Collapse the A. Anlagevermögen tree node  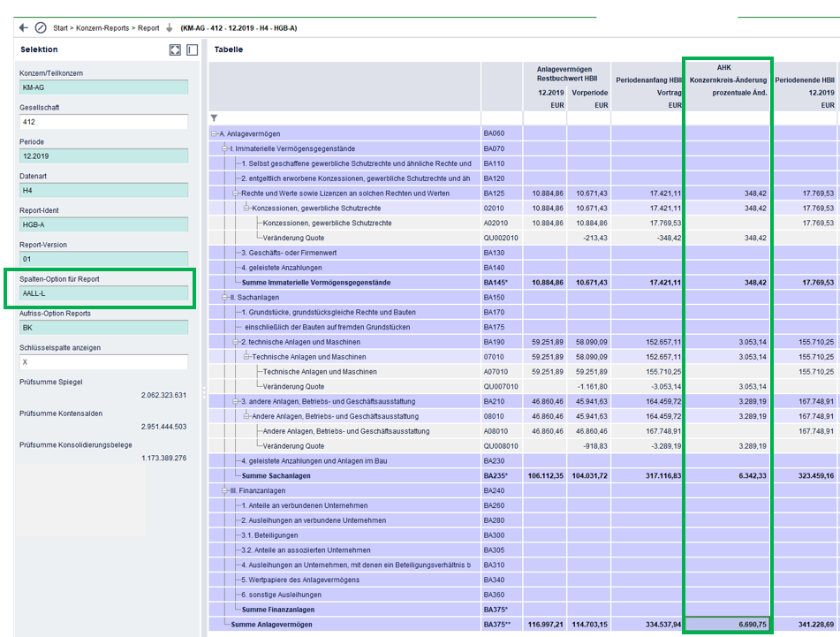click(214, 134)
